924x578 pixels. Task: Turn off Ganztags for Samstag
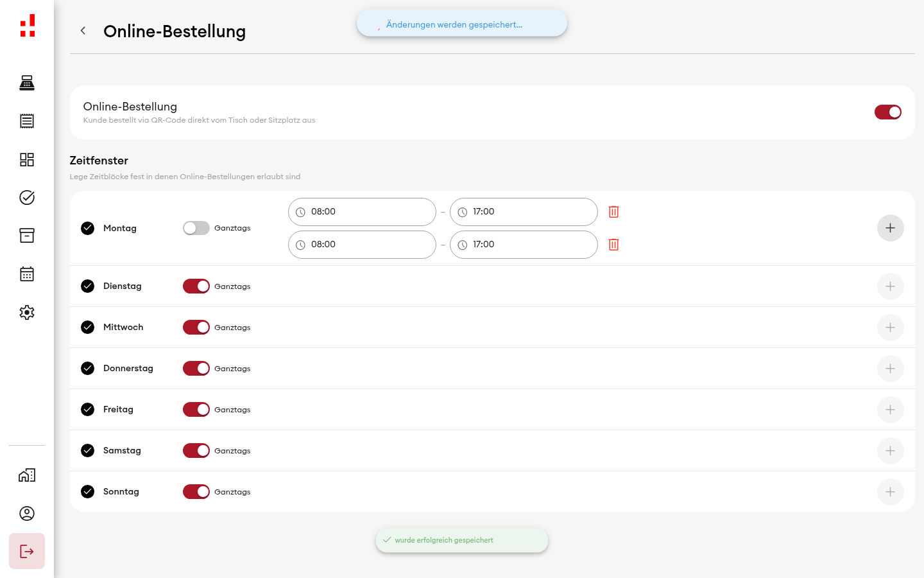[196, 451]
